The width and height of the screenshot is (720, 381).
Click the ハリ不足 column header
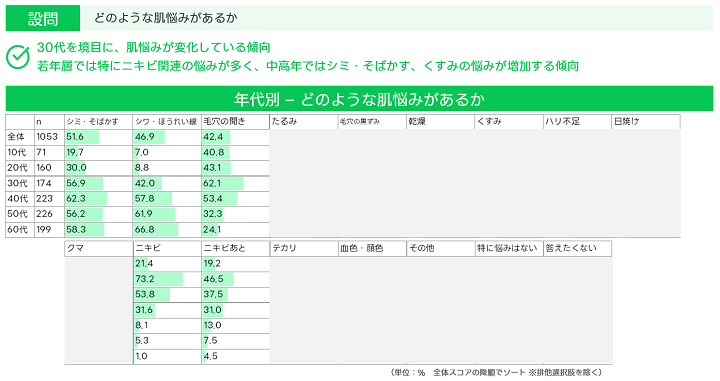[x=577, y=122]
